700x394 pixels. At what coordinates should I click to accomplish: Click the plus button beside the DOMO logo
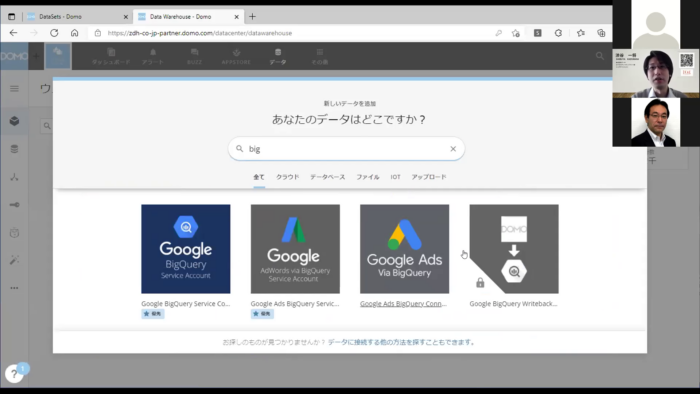coord(36,56)
